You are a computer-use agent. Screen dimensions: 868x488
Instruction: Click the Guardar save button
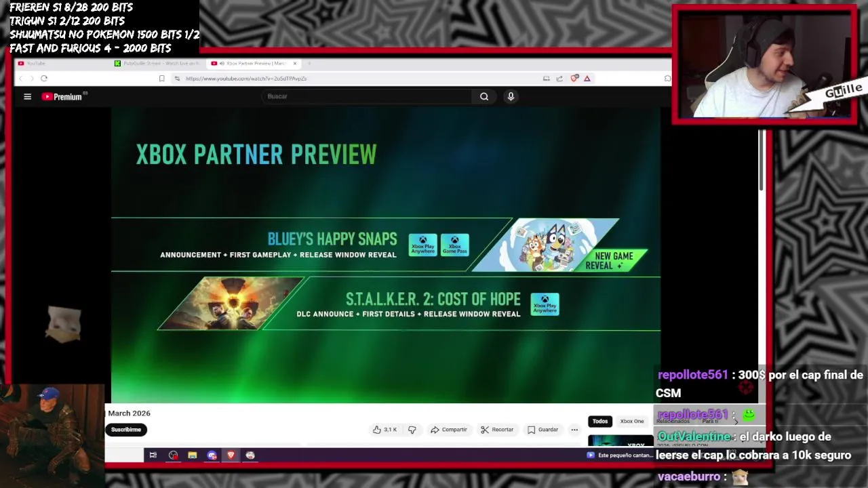point(542,430)
